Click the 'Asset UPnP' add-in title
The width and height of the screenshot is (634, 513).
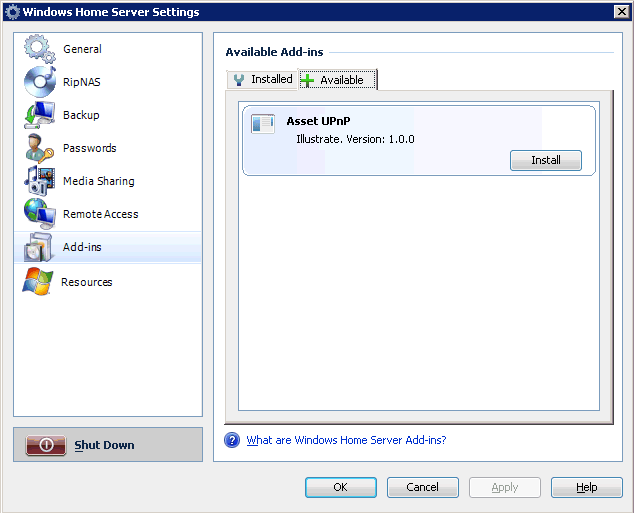point(318,121)
